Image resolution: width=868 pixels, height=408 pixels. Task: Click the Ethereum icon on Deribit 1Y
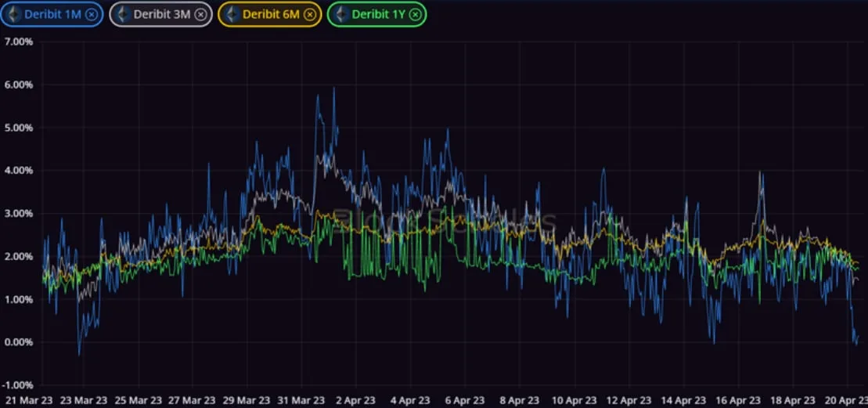(x=340, y=15)
